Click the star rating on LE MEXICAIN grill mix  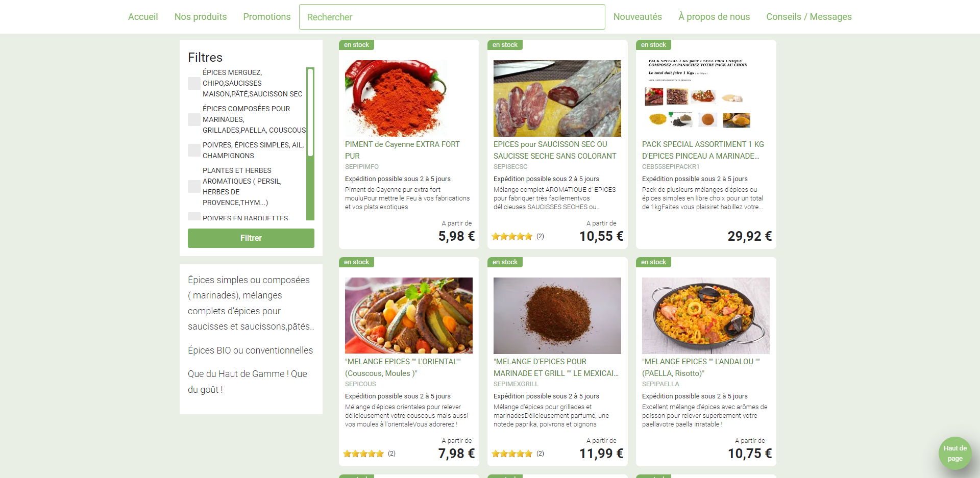click(x=512, y=454)
